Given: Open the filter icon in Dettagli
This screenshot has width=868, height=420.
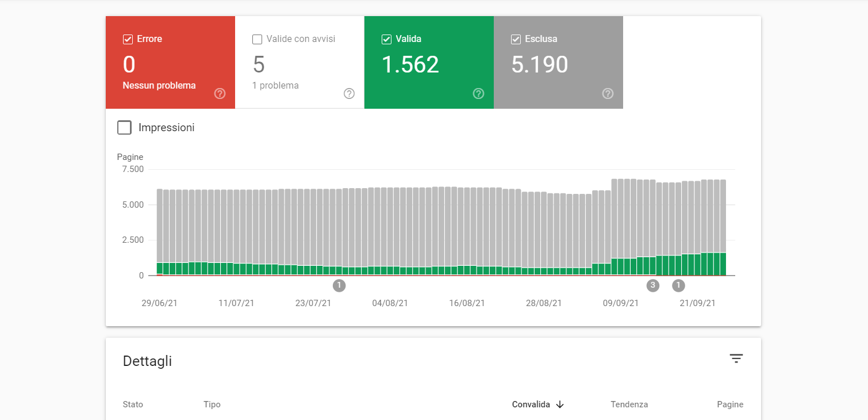Looking at the screenshot, I should pyautogui.click(x=736, y=359).
